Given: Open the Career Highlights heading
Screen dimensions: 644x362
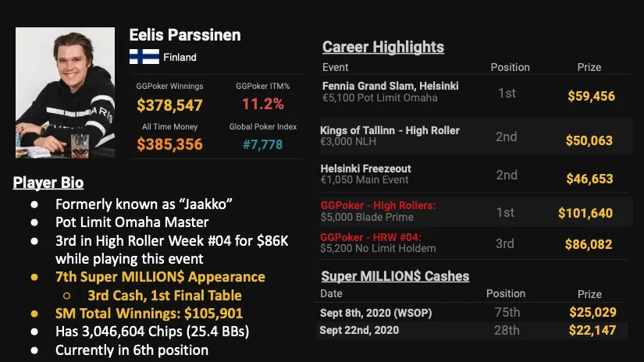Looking at the screenshot, I should [383, 47].
